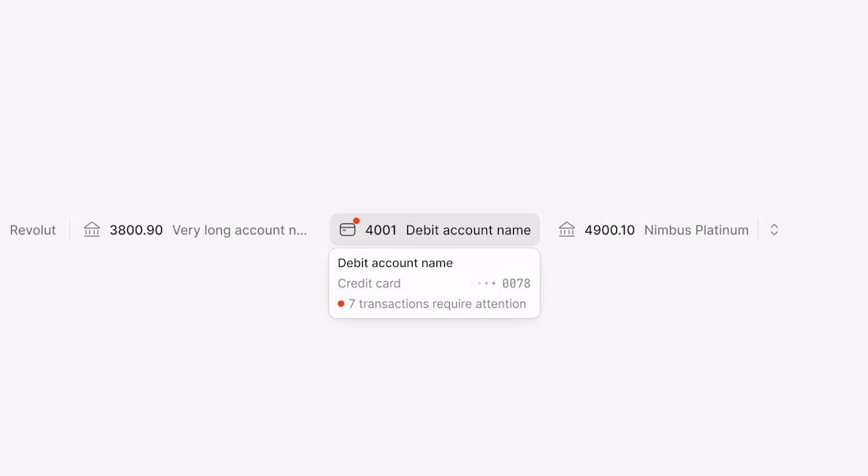Open the Very long account name tab

(239, 231)
